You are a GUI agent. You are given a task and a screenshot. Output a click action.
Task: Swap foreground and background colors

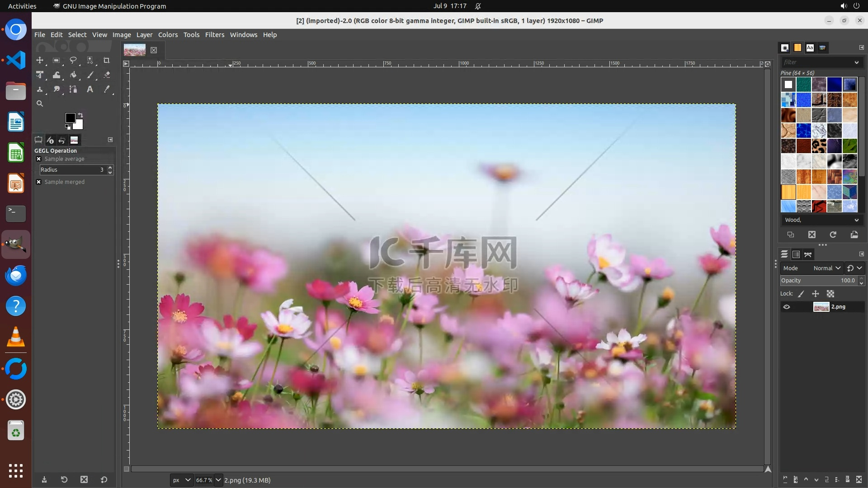point(80,115)
